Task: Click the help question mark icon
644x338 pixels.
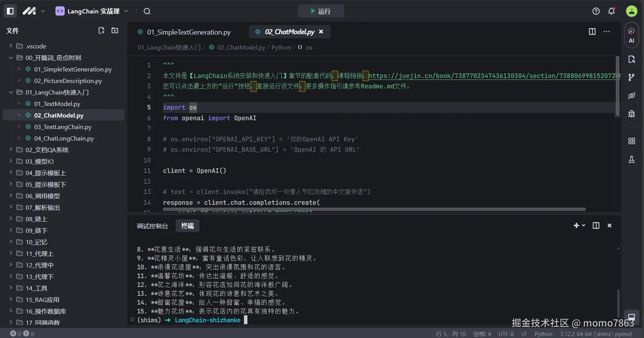Action: pyautogui.click(x=596, y=11)
